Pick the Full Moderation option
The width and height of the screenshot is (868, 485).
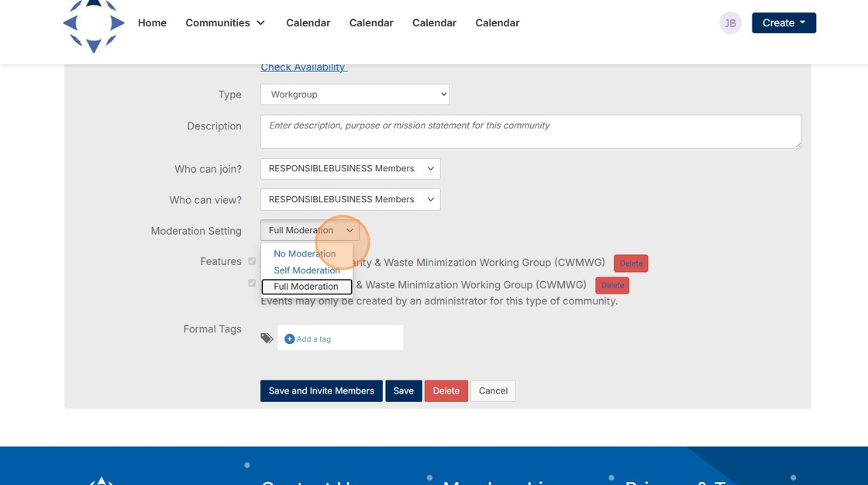click(x=307, y=286)
